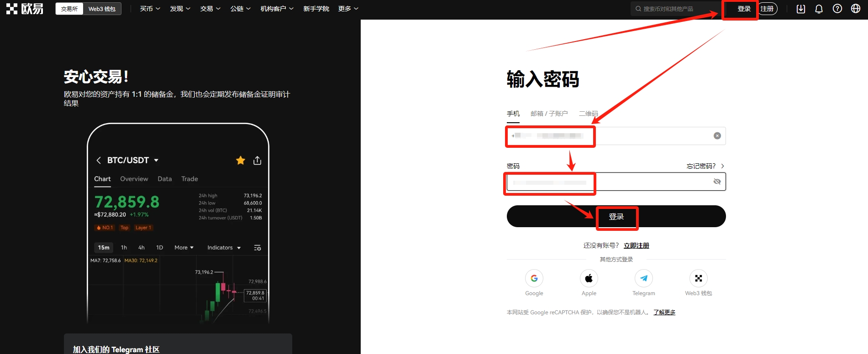Image resolution: width=868 pixels, height=354 pixels.
Task: Select the 1h timeframe
Action: pyautogui.click(x=124, y=248)
